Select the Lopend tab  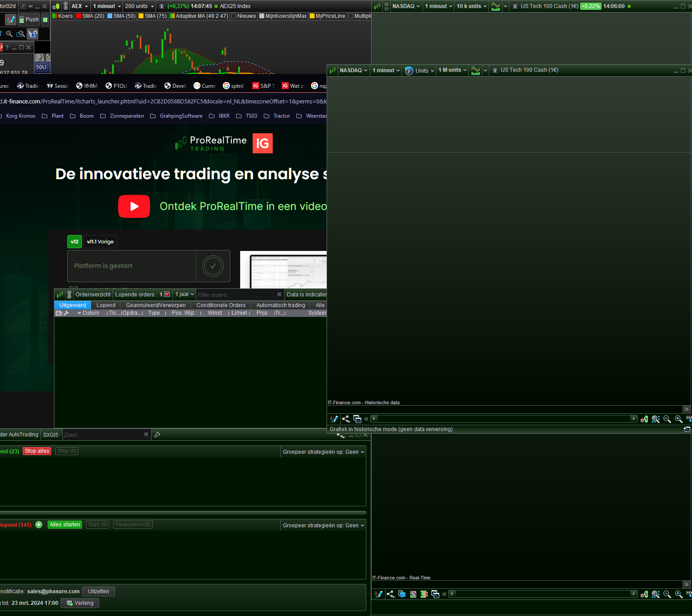(106, 305)
